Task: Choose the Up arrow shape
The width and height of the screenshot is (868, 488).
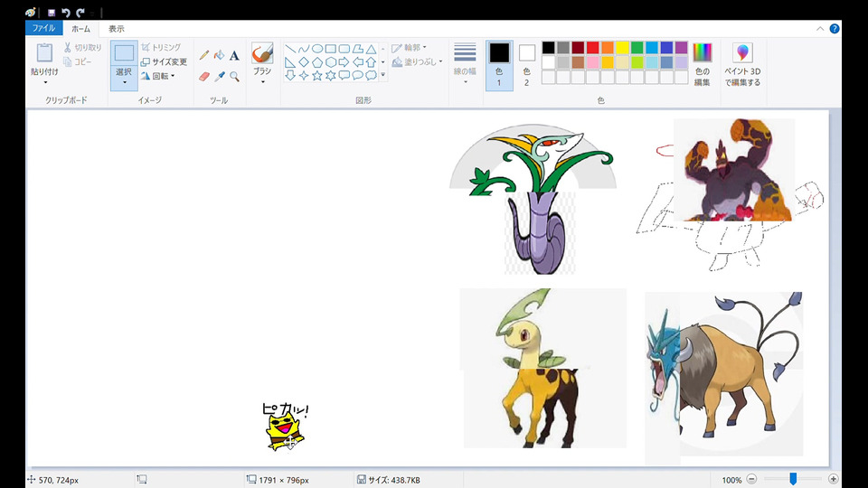Action: click(371, 62)
